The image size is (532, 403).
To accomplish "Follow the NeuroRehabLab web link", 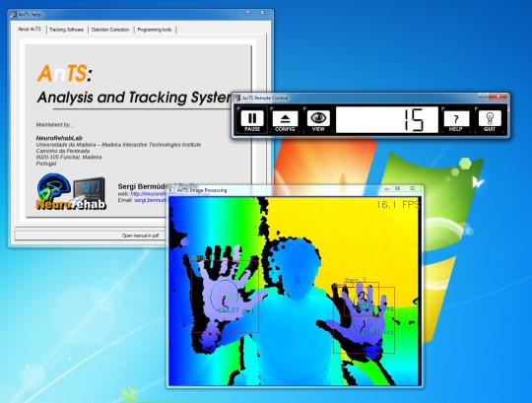I will coord(148,194).
